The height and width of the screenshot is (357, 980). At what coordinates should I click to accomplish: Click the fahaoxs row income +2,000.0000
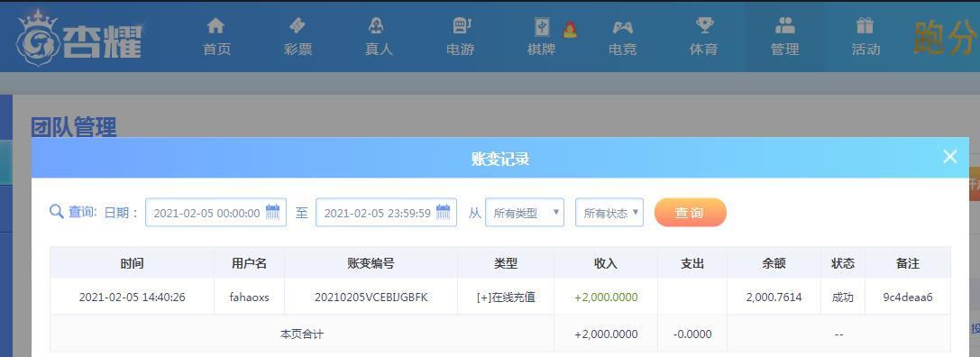[x=606, y=297]
